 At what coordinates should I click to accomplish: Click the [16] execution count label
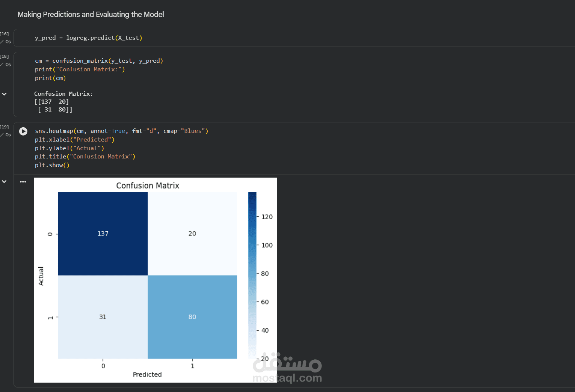[x=4, y=34]
